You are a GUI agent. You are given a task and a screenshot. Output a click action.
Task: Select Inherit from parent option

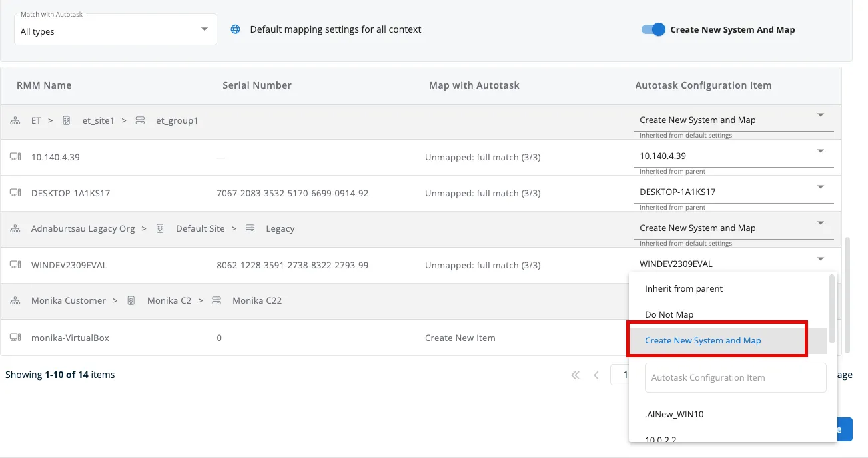[683, 289]
